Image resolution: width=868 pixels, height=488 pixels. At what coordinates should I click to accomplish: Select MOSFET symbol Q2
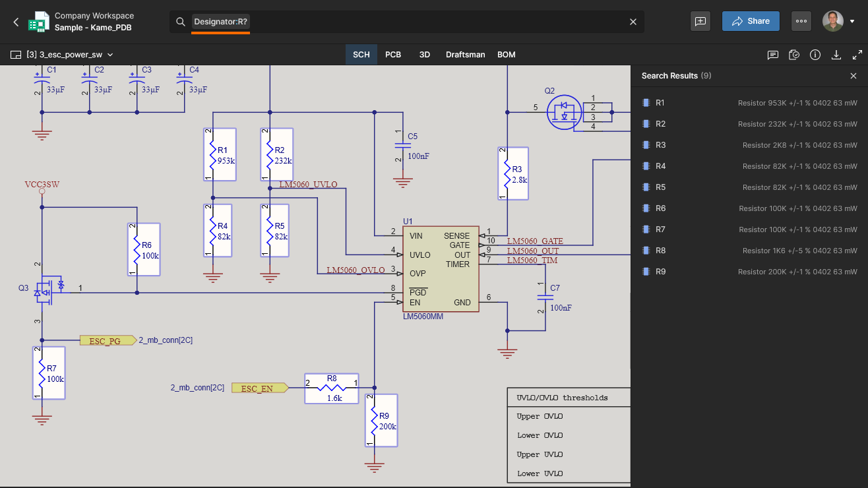[x=563, y=113]
